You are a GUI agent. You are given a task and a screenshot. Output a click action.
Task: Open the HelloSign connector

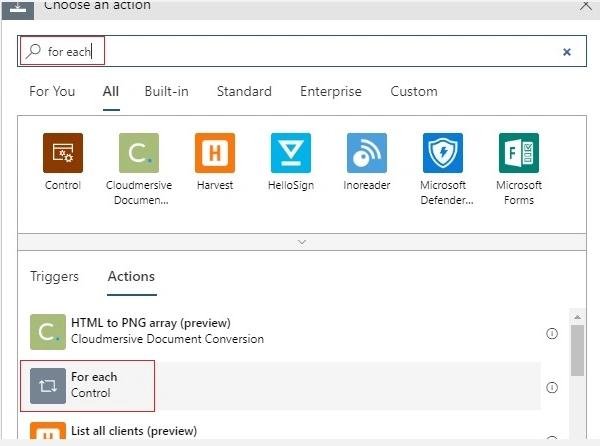point(291,153)
